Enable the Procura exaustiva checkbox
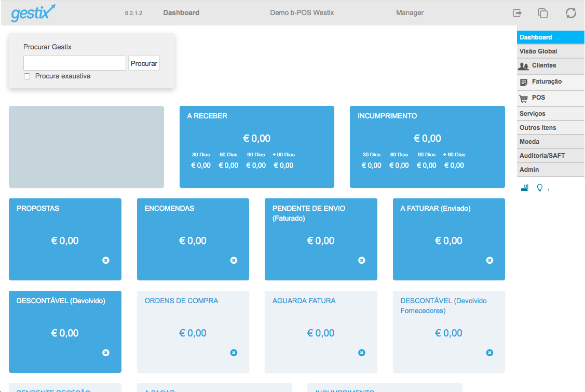Viewport: 585px width, 392px height. pos(27,76)
